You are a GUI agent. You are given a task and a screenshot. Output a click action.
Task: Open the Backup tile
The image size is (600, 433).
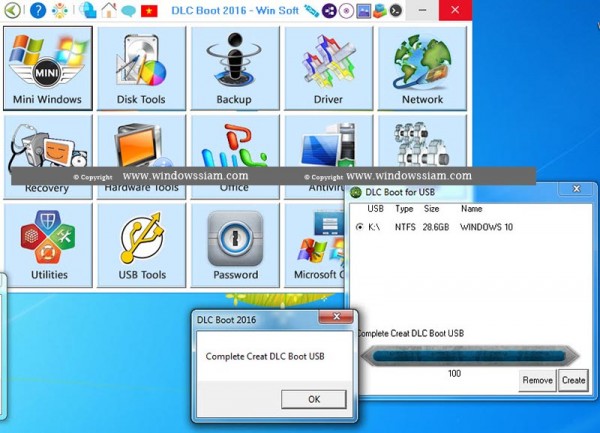(235, 68)
